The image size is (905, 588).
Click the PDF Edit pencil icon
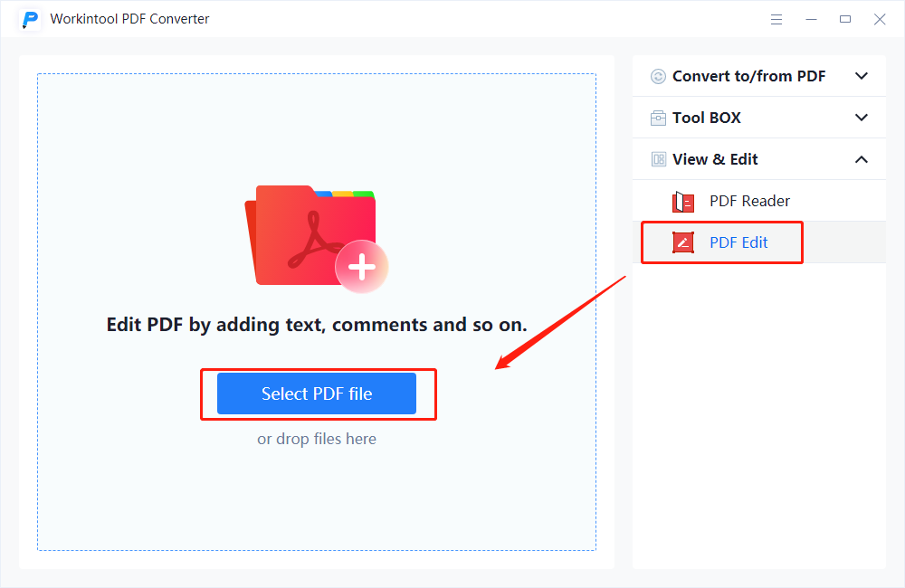pyautogui.click(x=682, y=242)
